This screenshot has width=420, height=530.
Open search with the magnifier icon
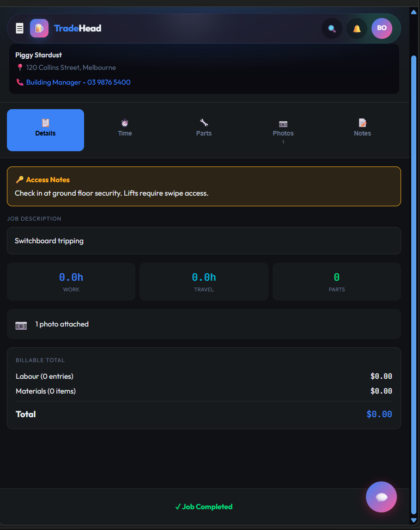332,29
